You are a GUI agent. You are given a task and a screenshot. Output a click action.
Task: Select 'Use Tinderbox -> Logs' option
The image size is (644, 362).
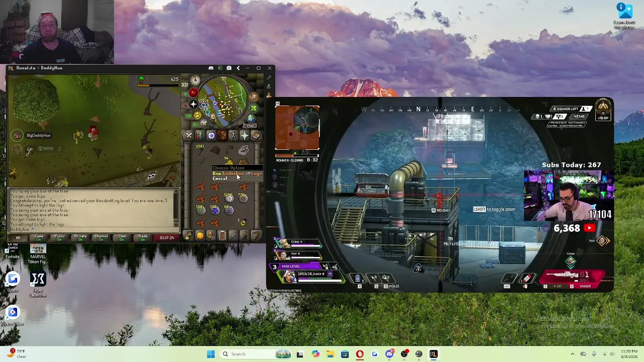(237, 173)
